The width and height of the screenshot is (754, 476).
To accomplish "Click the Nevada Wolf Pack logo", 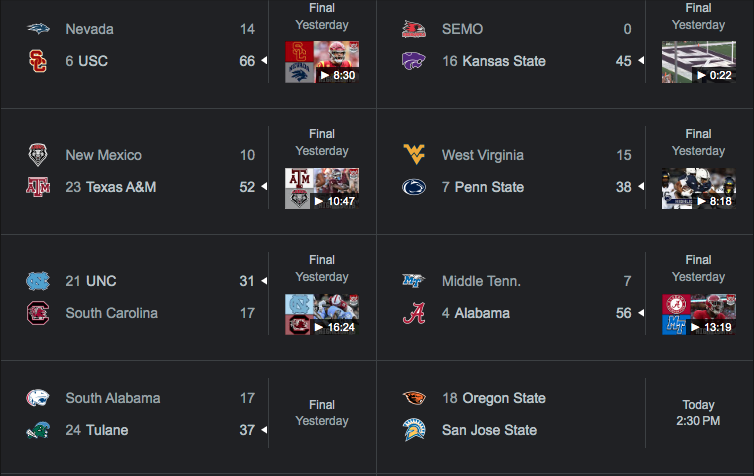I will (x=38, y=29).
